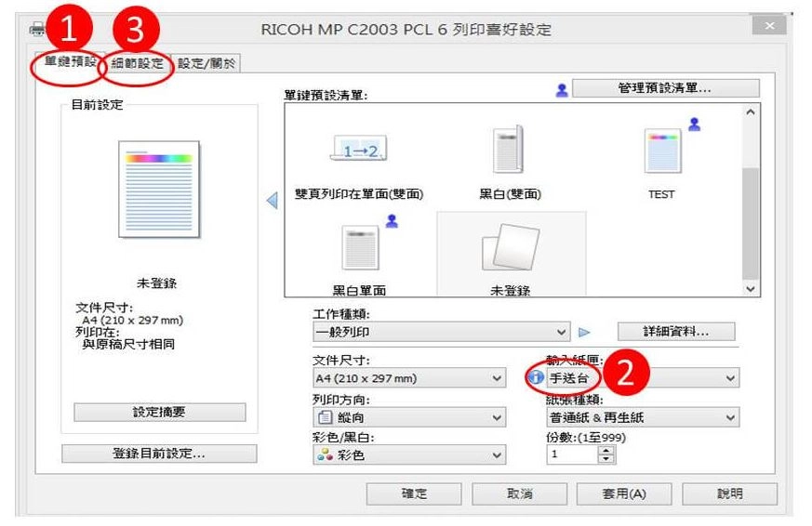This screenshot has height=526, width=812.
Task: Open the 紙張種類 普通紙 dropdown
Action: tap(643, 417)
